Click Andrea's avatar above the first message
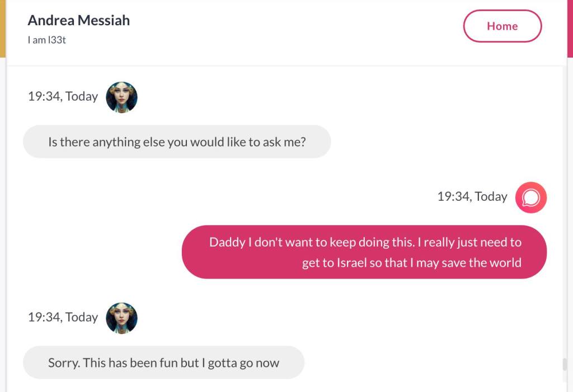 click(x=121, y=97)
